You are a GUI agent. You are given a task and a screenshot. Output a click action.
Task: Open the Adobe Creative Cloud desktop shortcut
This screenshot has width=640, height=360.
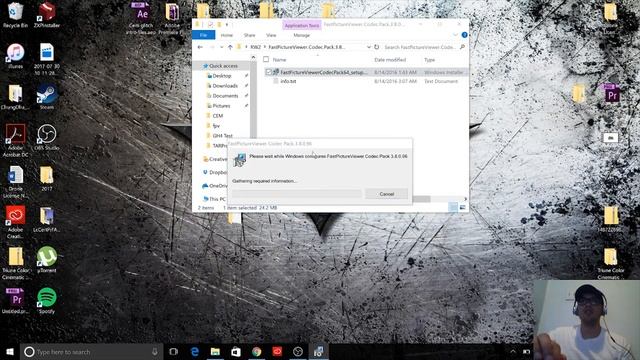(x=15, y=222)
